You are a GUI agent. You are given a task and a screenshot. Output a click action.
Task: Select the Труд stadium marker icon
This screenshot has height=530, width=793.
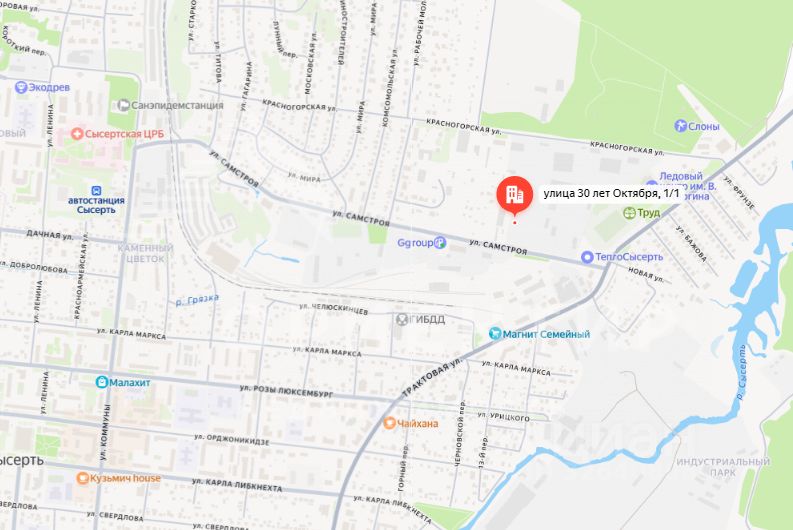coord(629,213)
